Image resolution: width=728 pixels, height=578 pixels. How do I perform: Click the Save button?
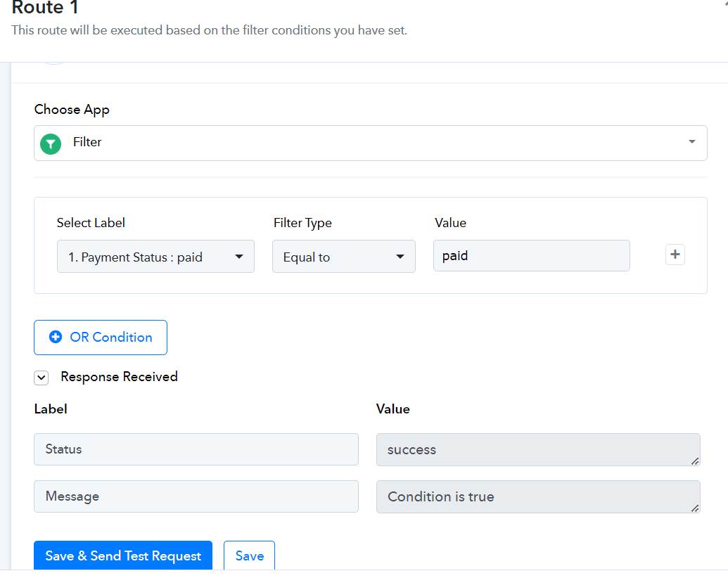tap(249, 555)
